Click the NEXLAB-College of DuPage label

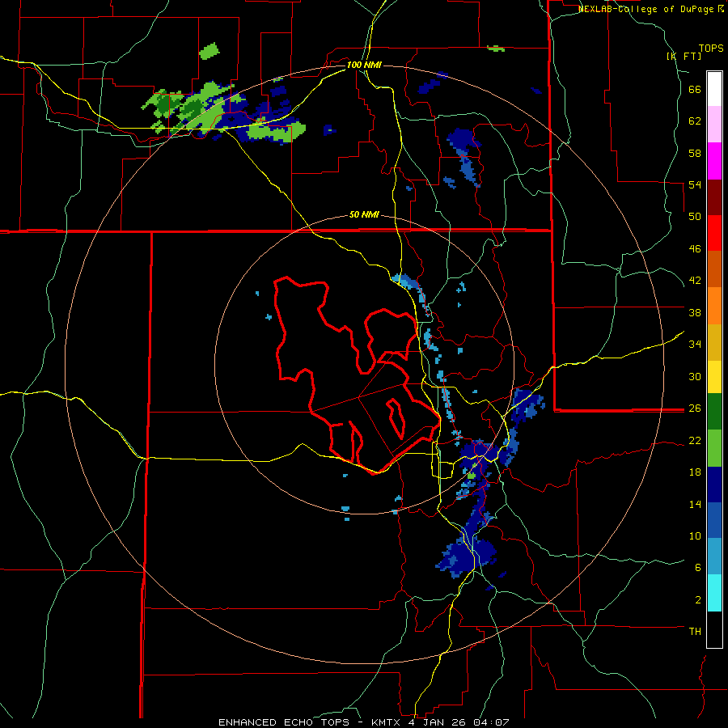pyautogui.click(x=650, y=9)
